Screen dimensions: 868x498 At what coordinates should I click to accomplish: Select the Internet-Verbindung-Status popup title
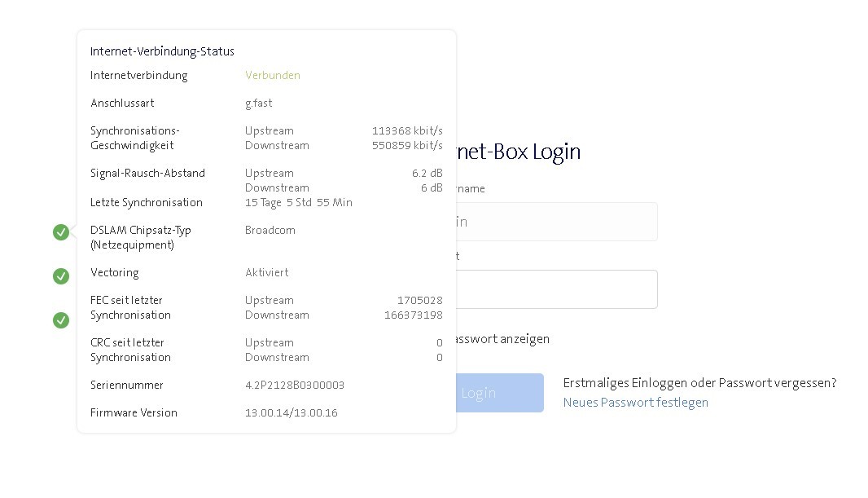[162, 51]
